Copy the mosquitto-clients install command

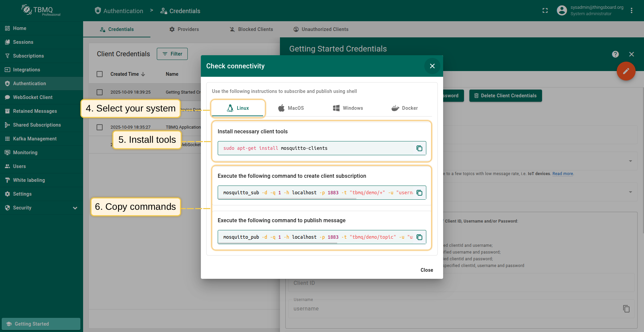pyautogui.click(x=419, y=148)
